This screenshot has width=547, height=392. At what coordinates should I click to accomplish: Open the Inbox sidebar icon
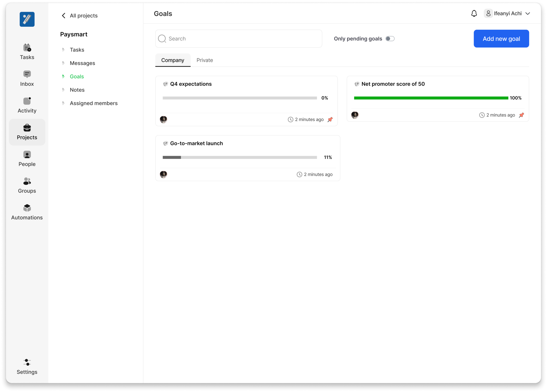point(27,74)
